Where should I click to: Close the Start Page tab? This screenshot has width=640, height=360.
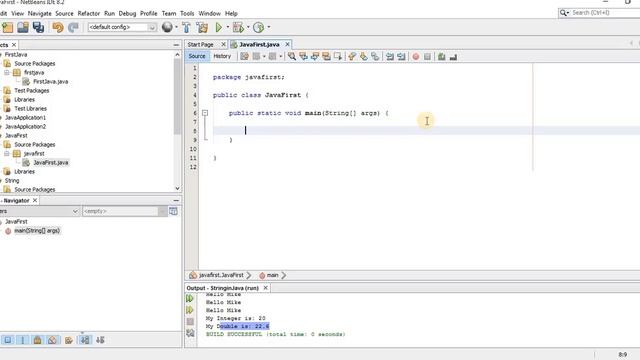click(x=223, y=44)
